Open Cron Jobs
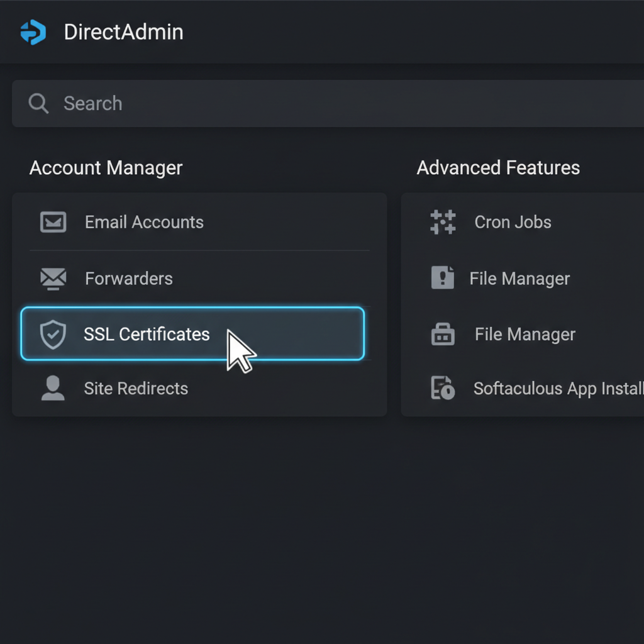Screen dimensions: 644x644 pyautogui.click(x=513, y=222)
